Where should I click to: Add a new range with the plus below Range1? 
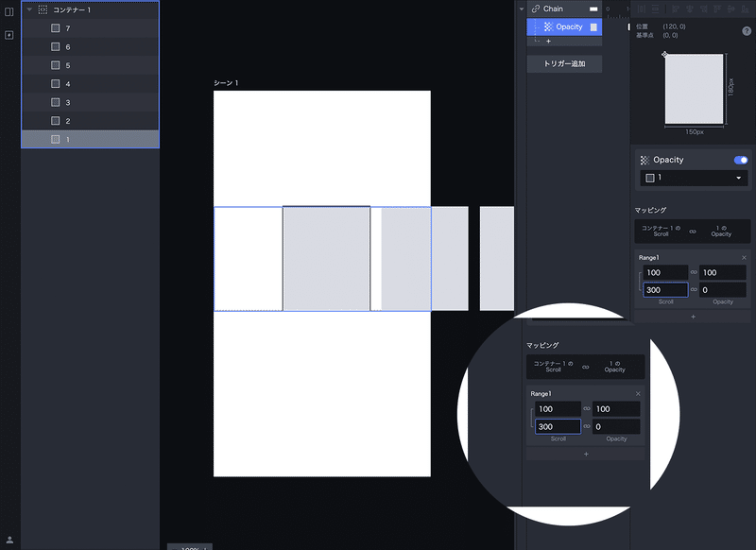(693, 317)
